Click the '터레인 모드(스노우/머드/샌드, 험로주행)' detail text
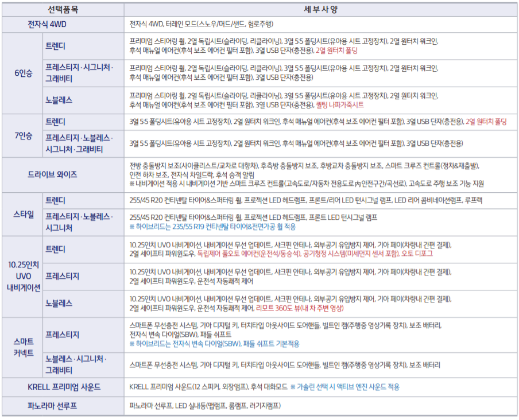Viewport: 519px width, 420px height. click(219, 24)
